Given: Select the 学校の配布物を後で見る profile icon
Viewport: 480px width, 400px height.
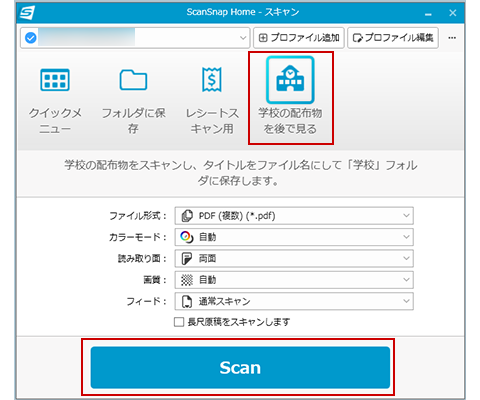Looking at the screenshot, I should tap(290, 80).
